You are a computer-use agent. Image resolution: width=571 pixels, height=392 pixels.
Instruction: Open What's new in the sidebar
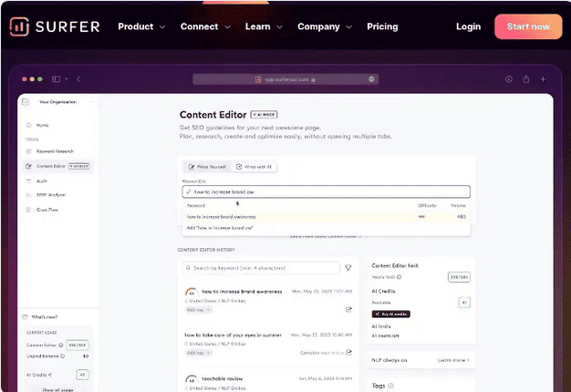pyautogui.click(x=45, y=317)
